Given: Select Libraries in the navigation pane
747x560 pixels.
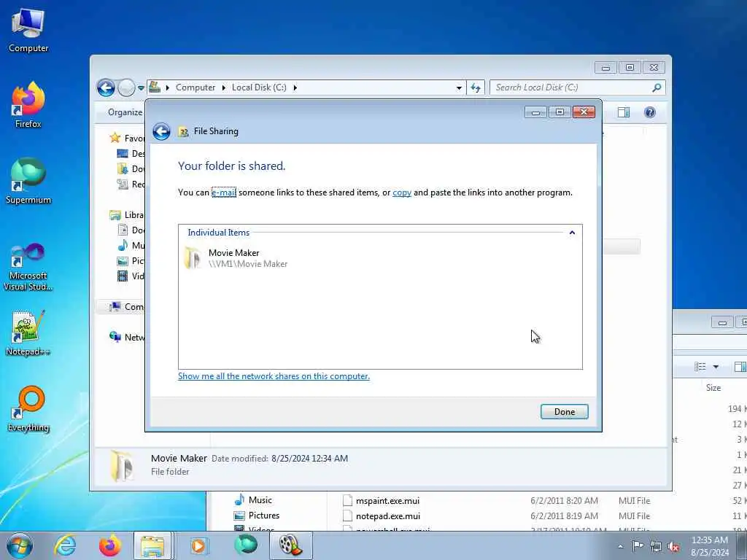Looking at the screenshot, I should click(126, 215).
